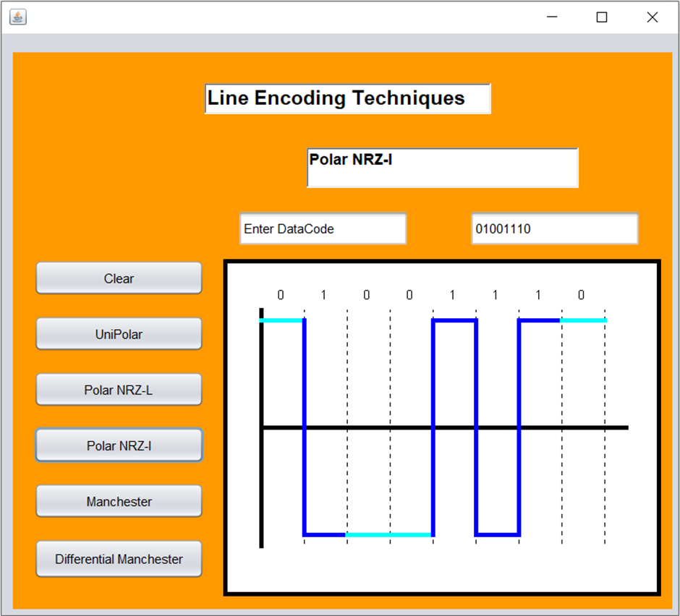Click the Enter DataCode input field
This screenshot has width=680, height=616.
322,228
